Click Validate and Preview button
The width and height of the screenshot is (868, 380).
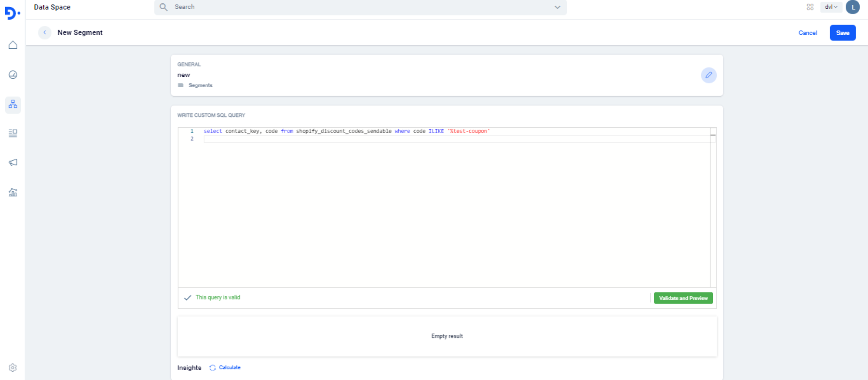pos(683,298)
